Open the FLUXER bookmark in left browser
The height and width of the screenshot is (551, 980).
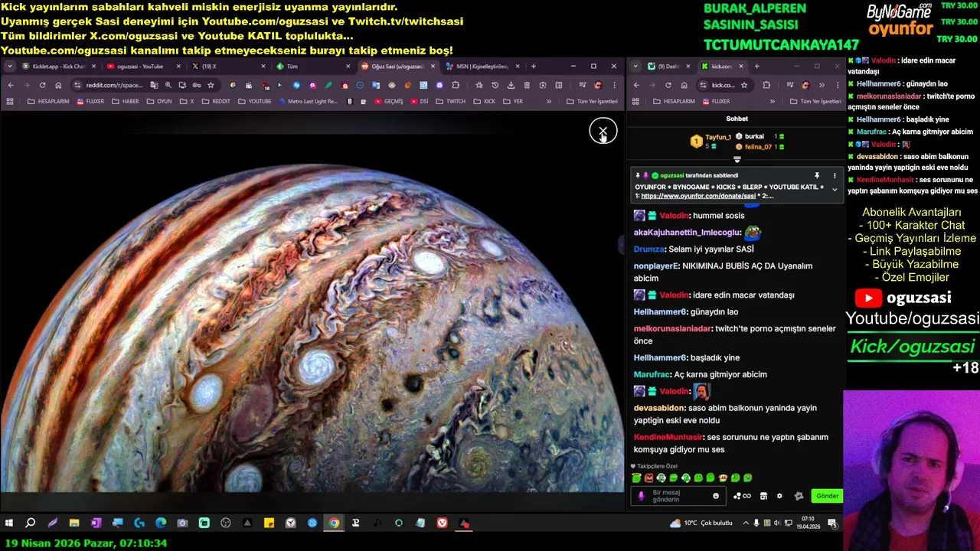(90, 101)
